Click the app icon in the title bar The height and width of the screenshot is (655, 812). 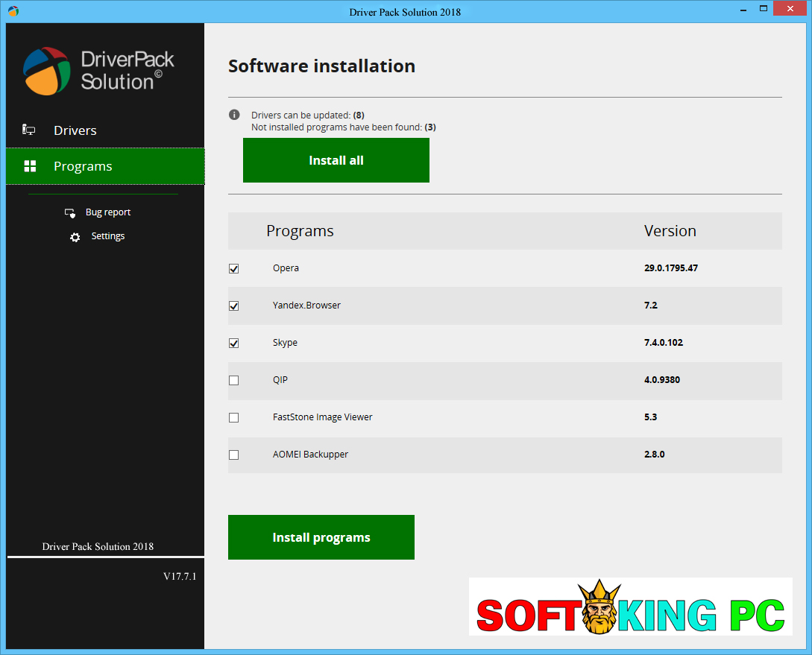(x=13, y=11)
